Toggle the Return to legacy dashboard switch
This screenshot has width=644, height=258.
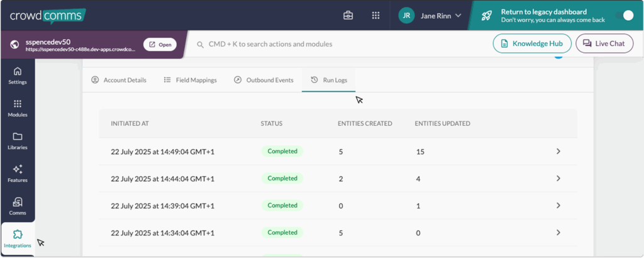click(624, 16)
